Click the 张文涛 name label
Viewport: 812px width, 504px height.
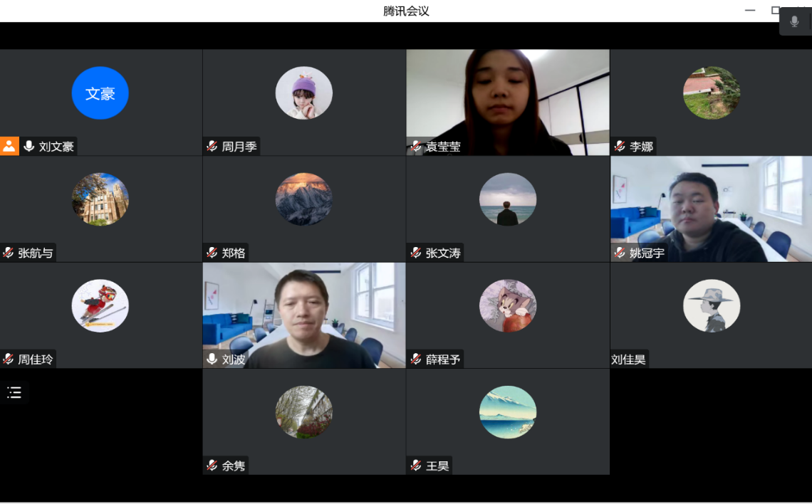[x=442, y=253]
